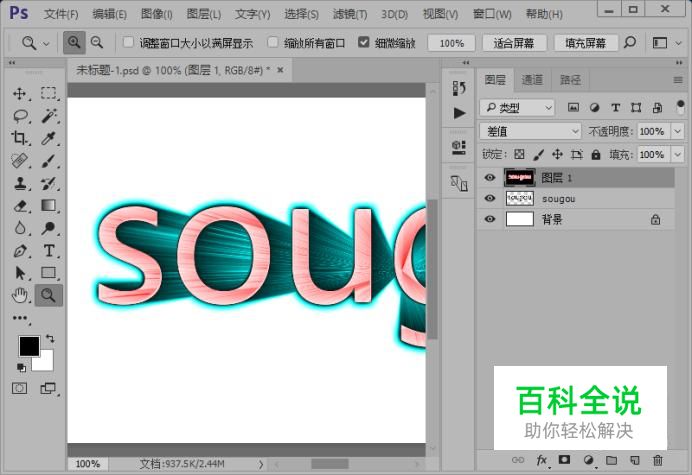Open 不透明度 opacity slider dropdown
This screenshot has width=692, height=475.
pyautogui.click(x=677, y=131)
